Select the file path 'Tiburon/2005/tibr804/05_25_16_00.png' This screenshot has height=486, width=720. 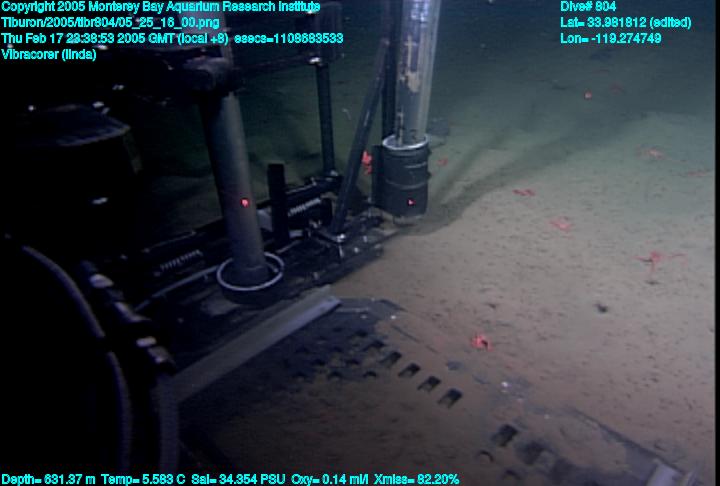tap(110, 23)
